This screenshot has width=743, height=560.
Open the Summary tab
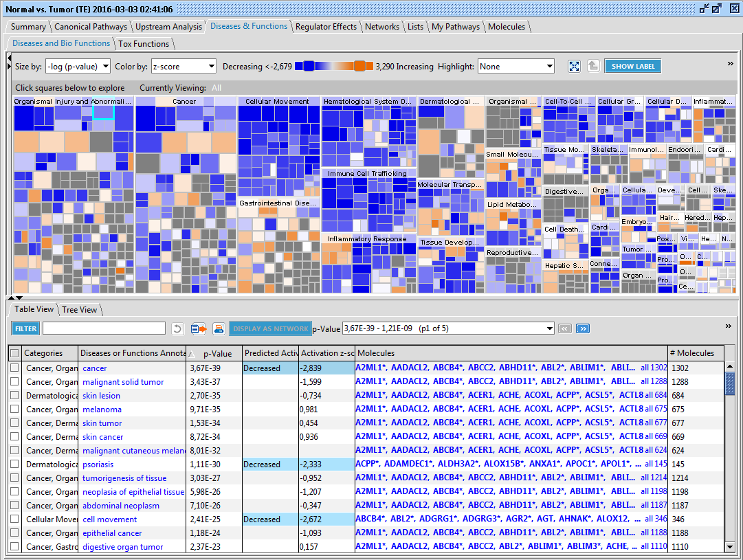point(28,27)
